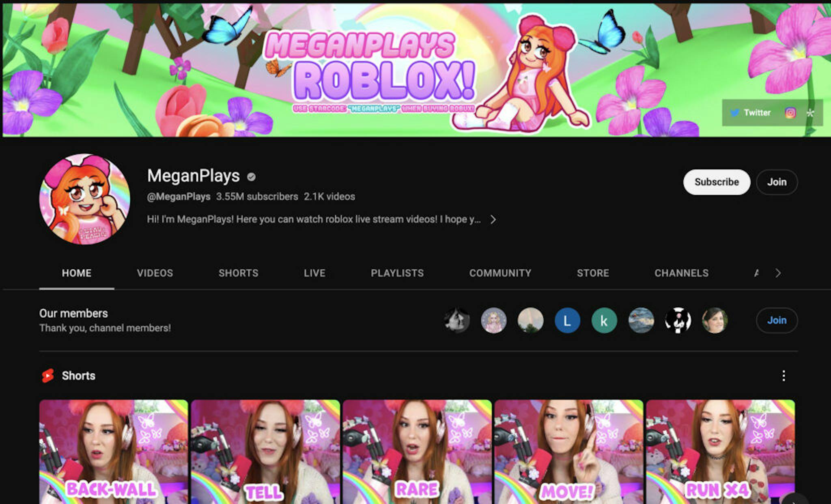Click the dark-haired woman member avatar
The width and height of the screenshot is (831, 504).
tap(715, 320)
